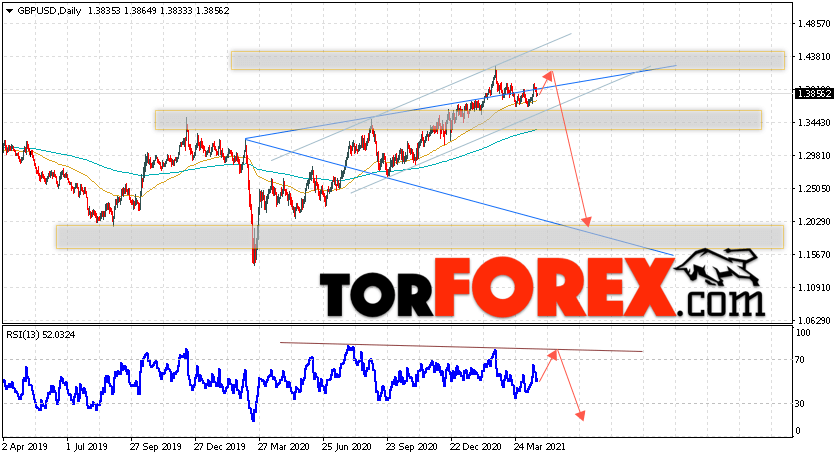This screenshot has height=458, width=838.
Task: Open the GBPUSD chart dropdown triangle
Action: (9, 11)
